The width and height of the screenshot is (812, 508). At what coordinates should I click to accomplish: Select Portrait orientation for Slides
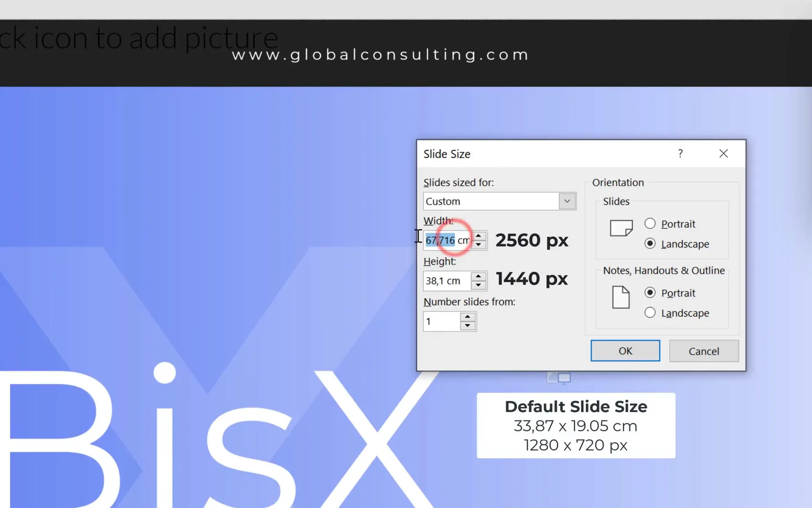[x=650, y=223]
